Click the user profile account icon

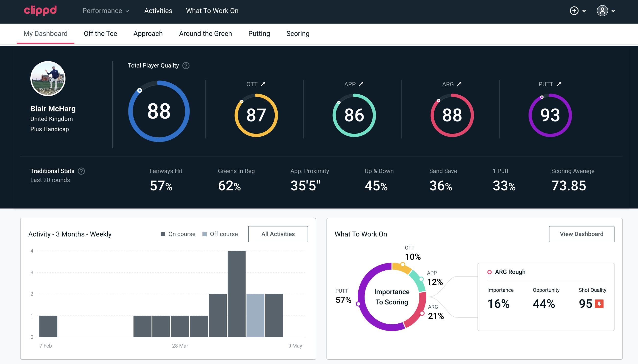pyautogui.click(x=603, y=11)
